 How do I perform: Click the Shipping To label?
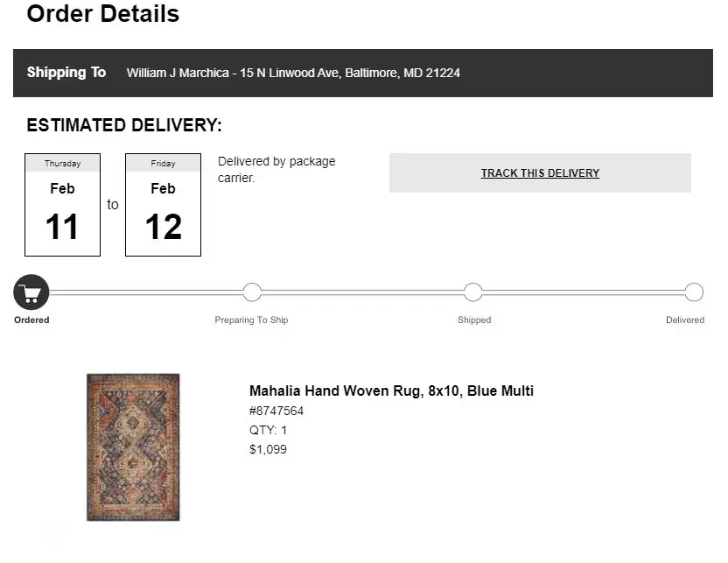point(66,73)
